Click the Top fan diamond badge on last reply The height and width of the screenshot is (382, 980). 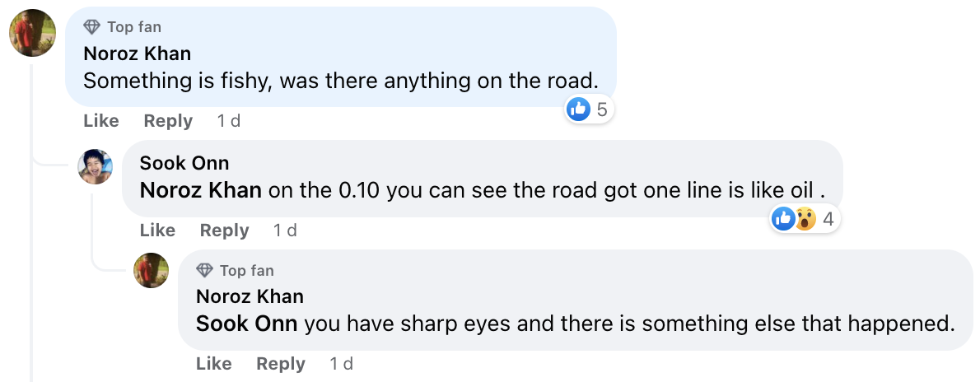pyautogui.click(x=205, y=270)
